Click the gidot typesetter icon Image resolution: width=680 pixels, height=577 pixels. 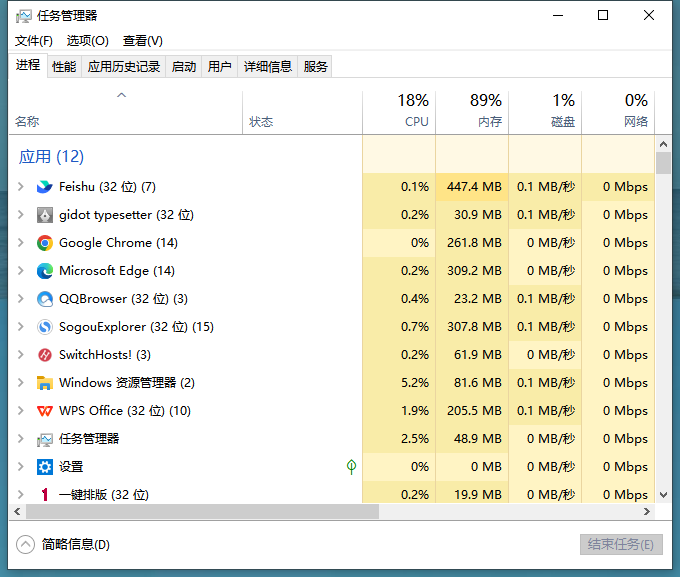click(x=45, y=215)
